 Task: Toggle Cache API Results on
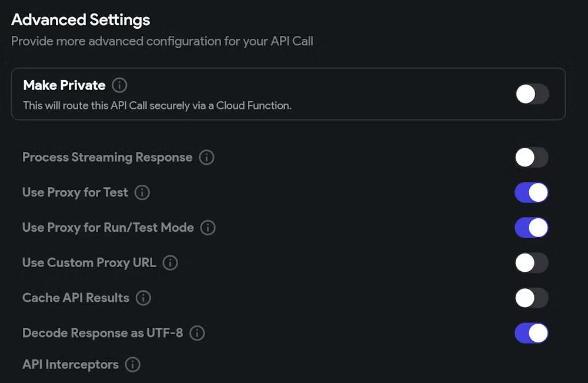pyautogui.click(x=532, y=298)
